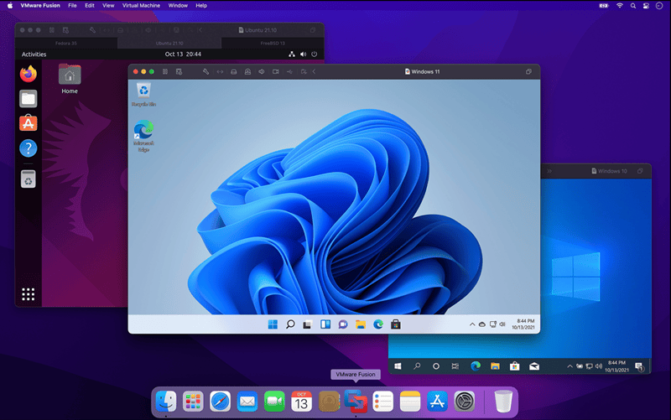Select the Recycle Bin on Windows 11 desktop
Screen dimensions: 671x420
[x=144, y=95]
